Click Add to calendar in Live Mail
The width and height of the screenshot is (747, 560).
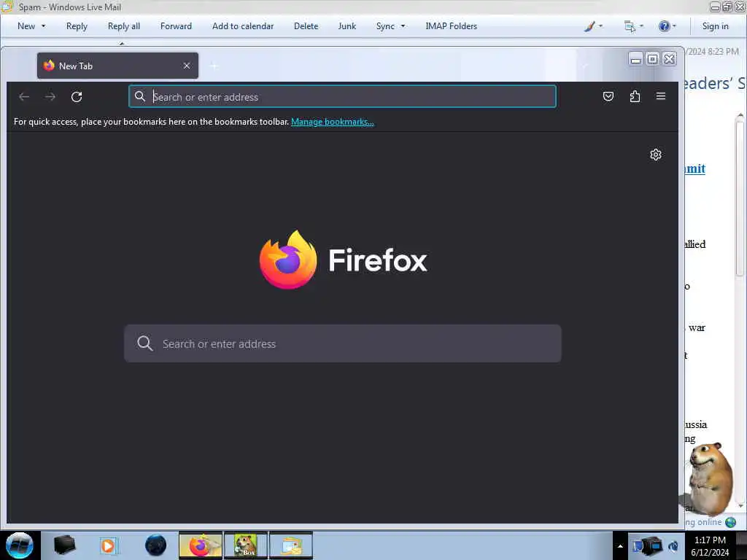[x=243, y=26]
